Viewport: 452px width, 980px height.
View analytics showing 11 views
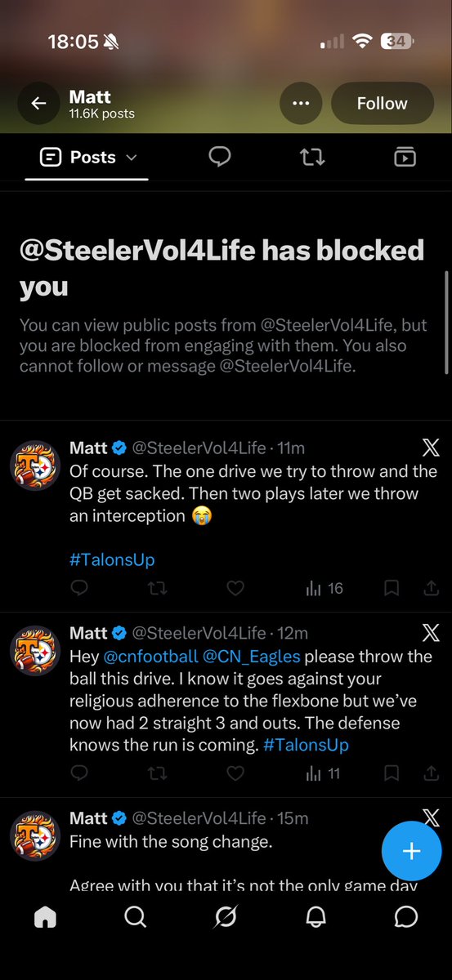tap(324, 773)
